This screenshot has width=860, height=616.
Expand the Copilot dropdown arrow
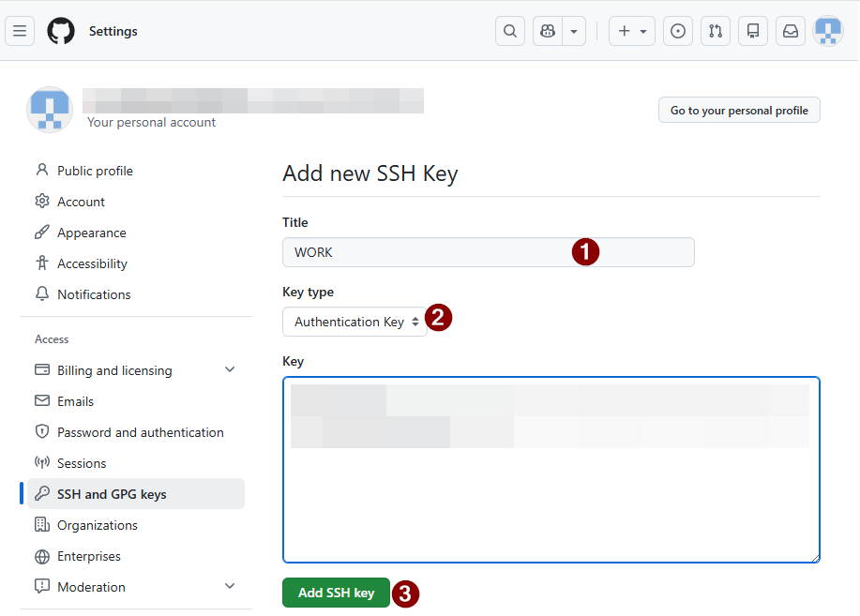(x=574, y=31)
